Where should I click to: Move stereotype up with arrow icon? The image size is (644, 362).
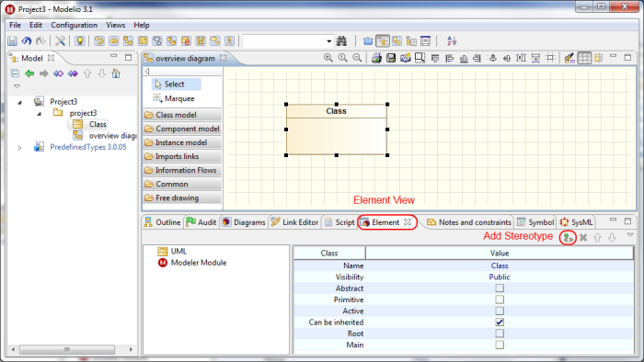point(598,237)
